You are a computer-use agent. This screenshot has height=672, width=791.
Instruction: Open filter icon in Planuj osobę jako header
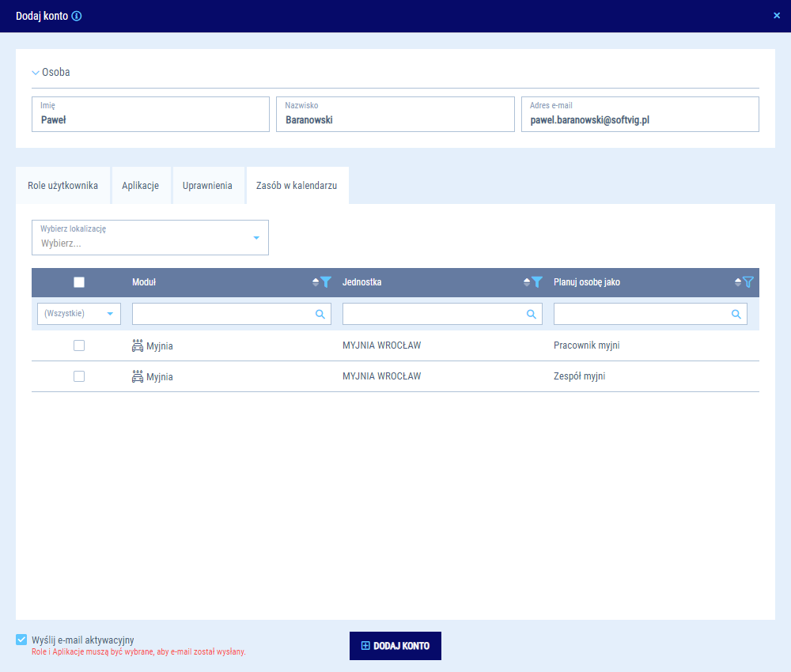pyautogui.click(x=748, y=282)
